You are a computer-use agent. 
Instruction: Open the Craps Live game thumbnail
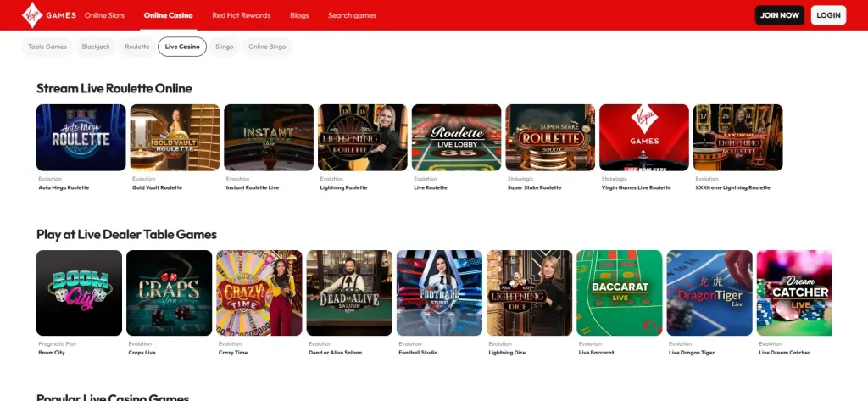point(169,293)
